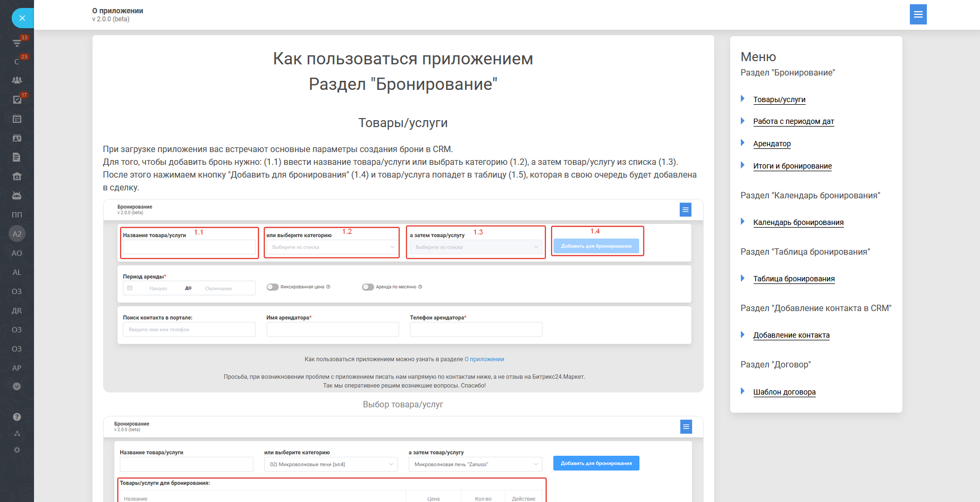Go to the Товары/услуги menu link
The image size is (980, 502).
tap(779, 99)
